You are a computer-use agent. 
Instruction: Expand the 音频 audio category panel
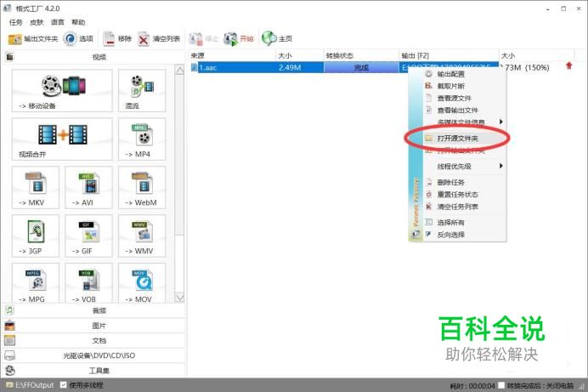click(93, 310)
